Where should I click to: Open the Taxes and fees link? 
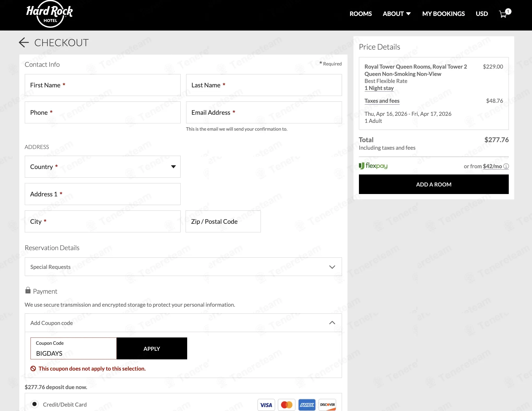(x=382, y=101)
